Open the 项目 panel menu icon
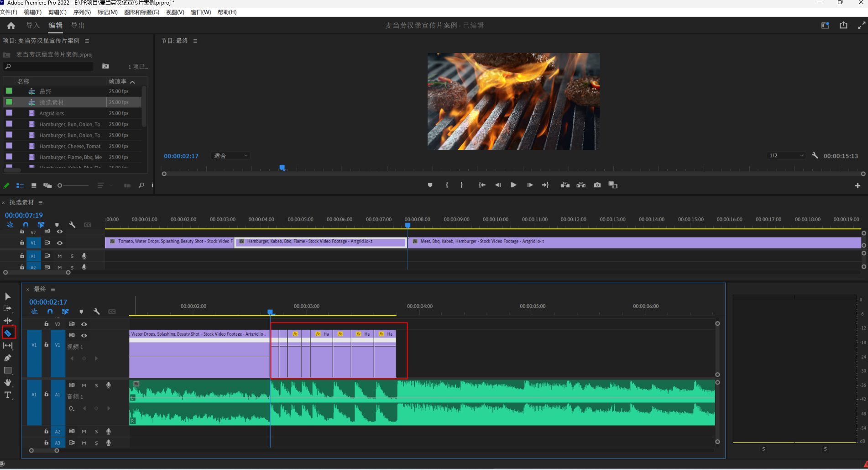 pyautogui.click(x=87, y=41)
